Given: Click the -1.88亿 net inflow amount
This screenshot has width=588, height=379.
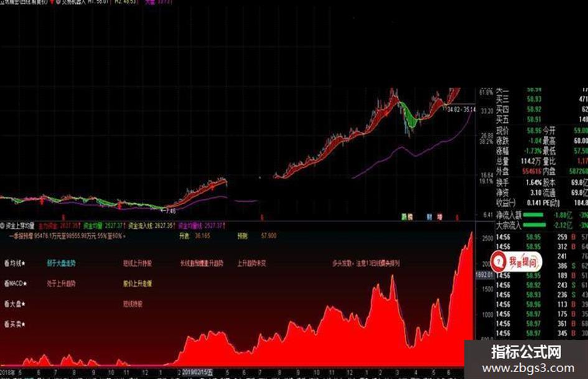Looking at the screenshot, I should coord(563,215).
